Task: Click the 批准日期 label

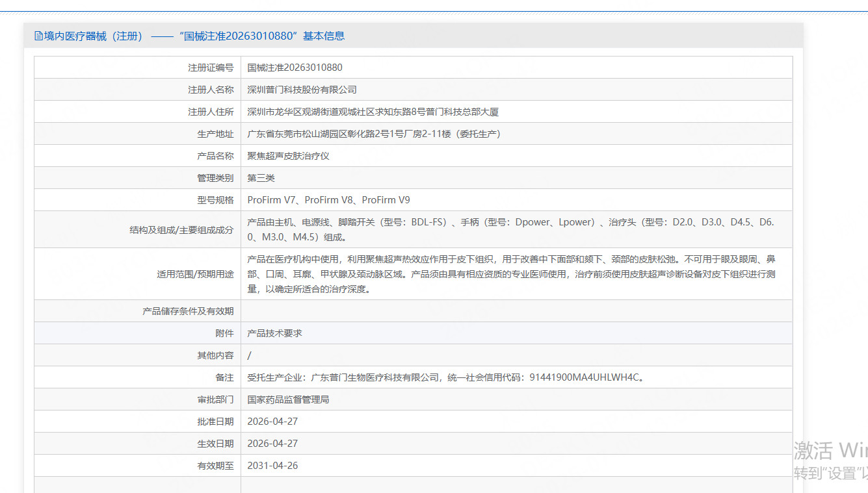Action: point(215,422)
